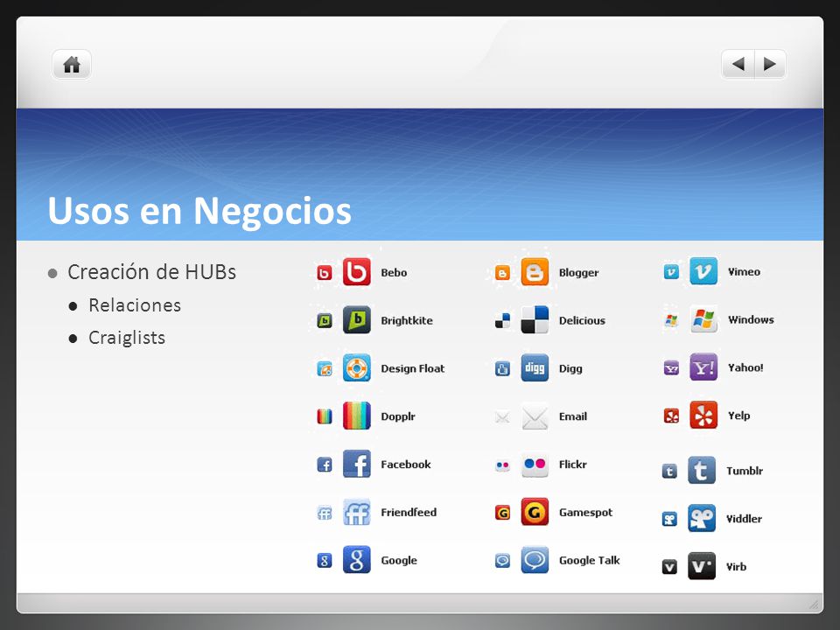Viewport: 840px width, 630px height.
Task: Click the small Viddler icon
Action: pyautogui.click(x=669, y=519)
